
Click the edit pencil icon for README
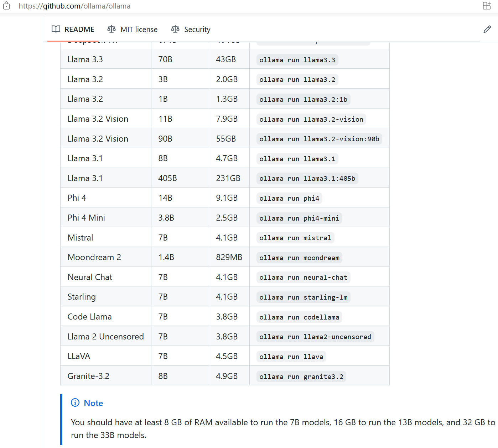487,30
